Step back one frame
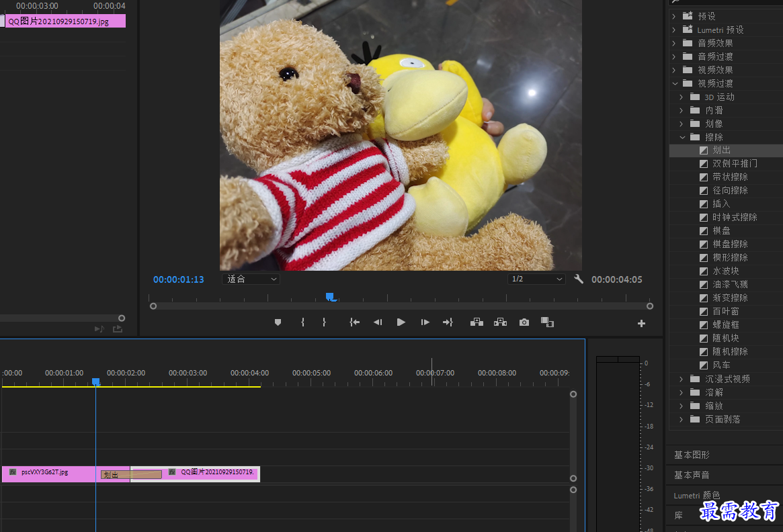 point(378,322)
